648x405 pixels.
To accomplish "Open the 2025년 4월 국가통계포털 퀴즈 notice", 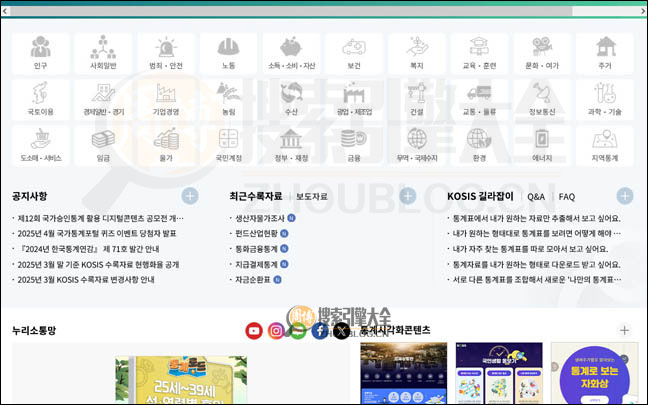I will tap(97, 233).
